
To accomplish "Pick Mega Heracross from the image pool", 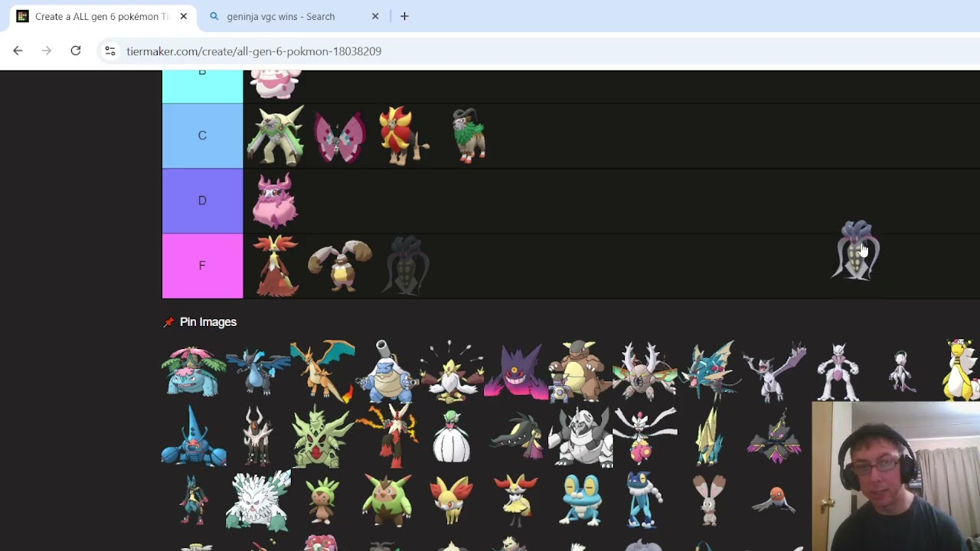I will pyautogui.click(x=194, y=436).
